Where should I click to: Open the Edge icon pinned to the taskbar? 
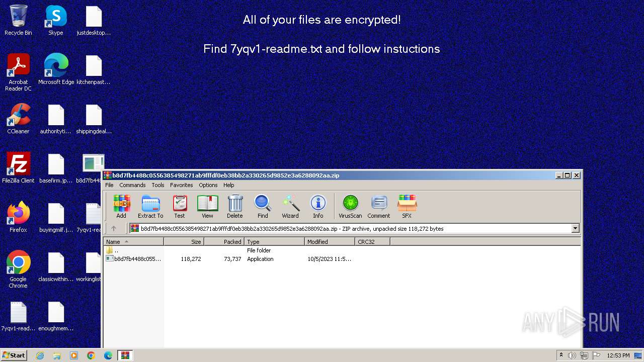point(108,355)
